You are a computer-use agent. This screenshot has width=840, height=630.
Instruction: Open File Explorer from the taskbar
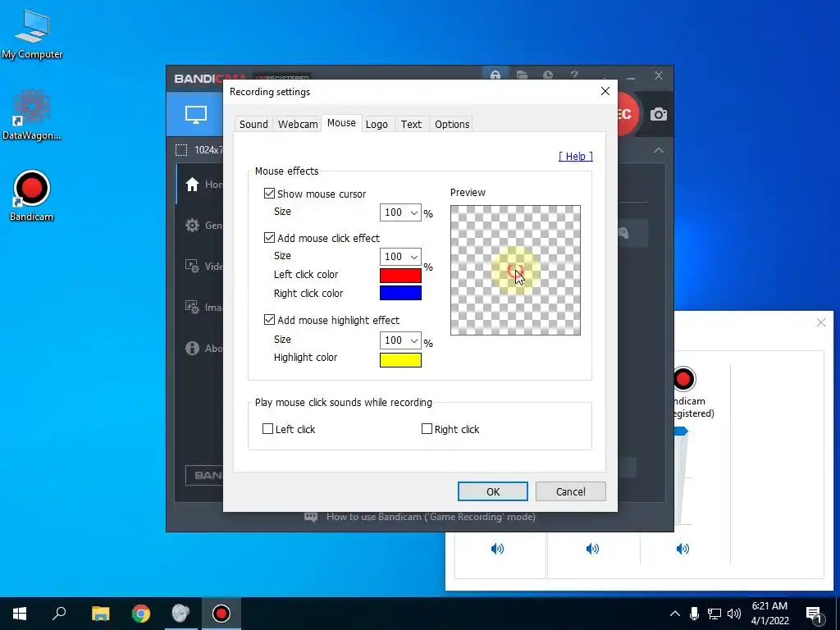100,614
